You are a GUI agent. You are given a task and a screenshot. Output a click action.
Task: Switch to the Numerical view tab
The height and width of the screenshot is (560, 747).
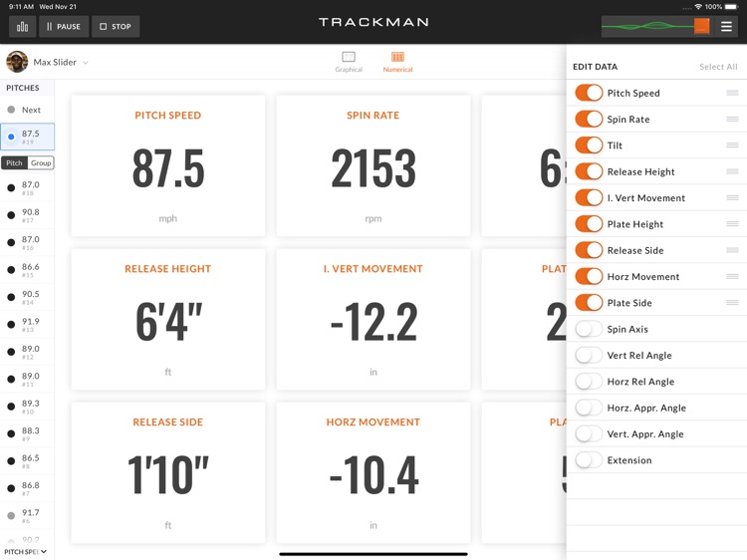coord(397,62)
